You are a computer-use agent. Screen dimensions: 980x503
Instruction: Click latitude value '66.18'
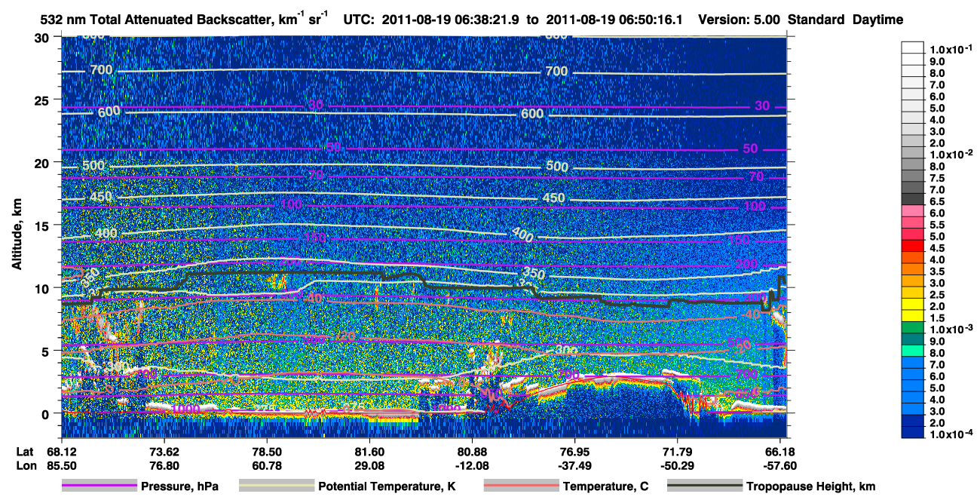[x=779, y=451]
